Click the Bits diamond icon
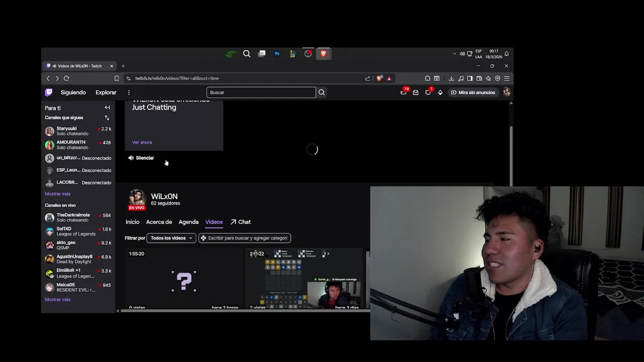This screenshot has width=644, height=362. (440, 93)
